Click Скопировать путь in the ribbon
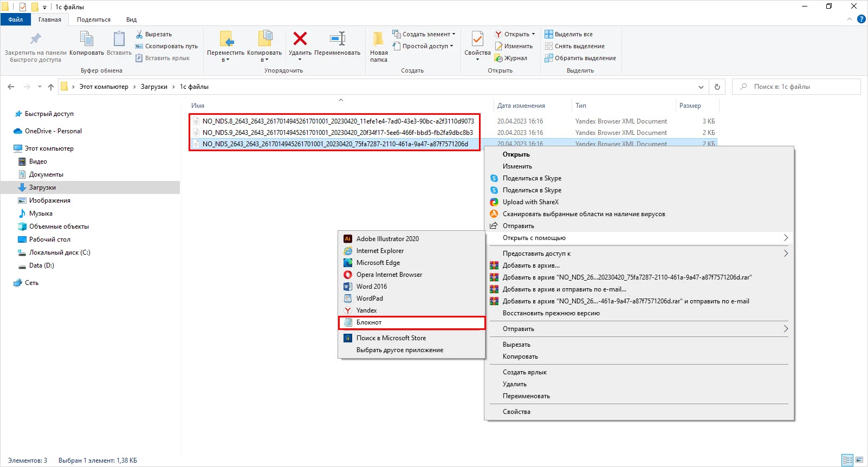 coord(166,46)
